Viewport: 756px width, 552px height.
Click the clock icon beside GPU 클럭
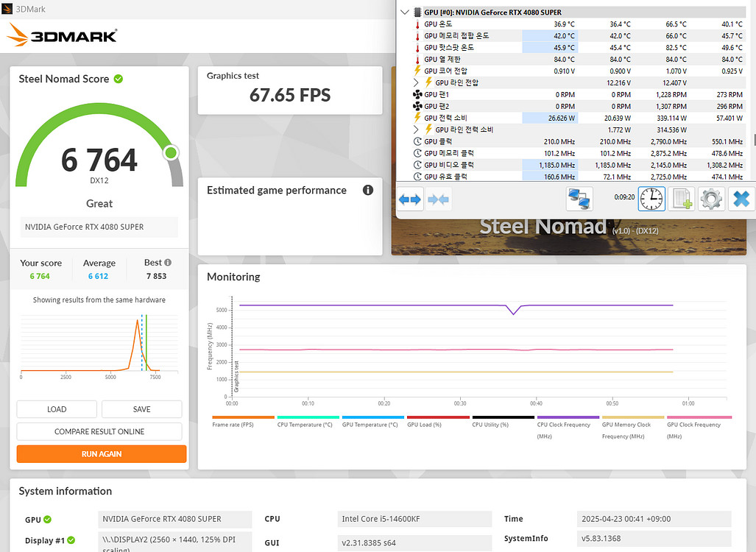click(x=417, y=141)
